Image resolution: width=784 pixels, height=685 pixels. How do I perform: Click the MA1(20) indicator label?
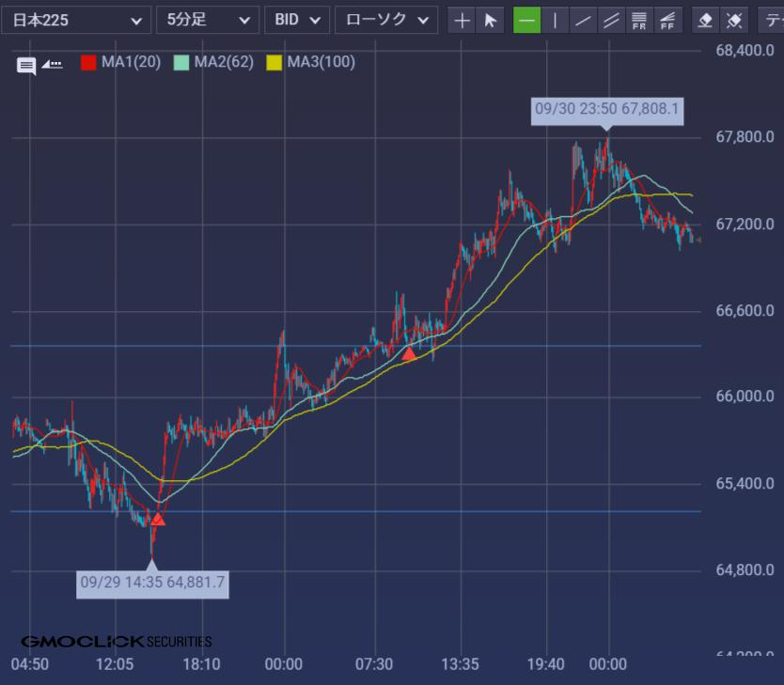(131, 62)
